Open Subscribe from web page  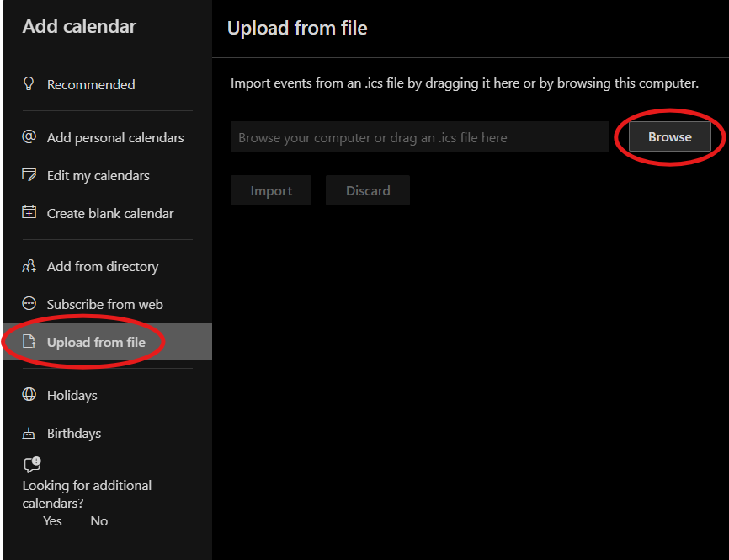click(x=105, y=304)
